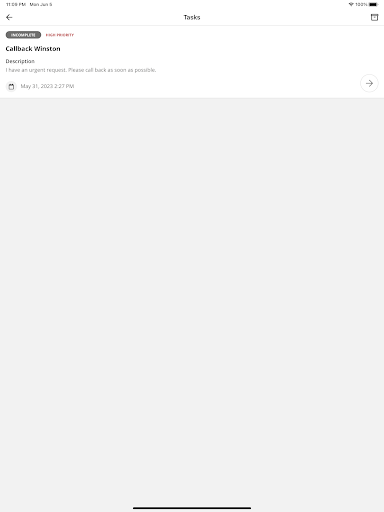384x512 pixels.
Task: Tap the word Winston in the task title
Action: coord(47,49)
